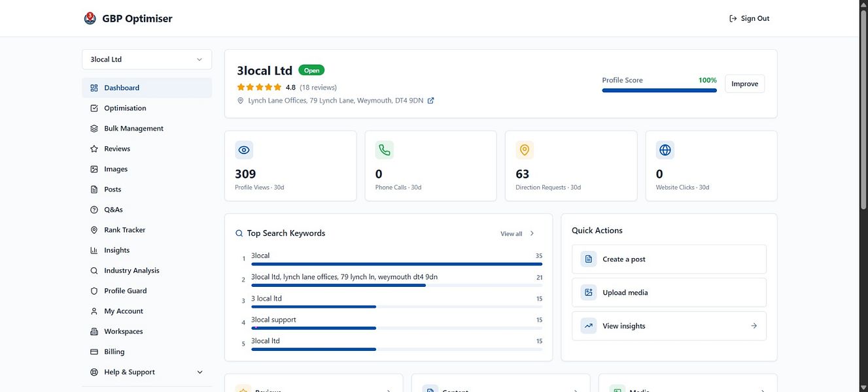Click '63' direction requests value

coord(523,174)
